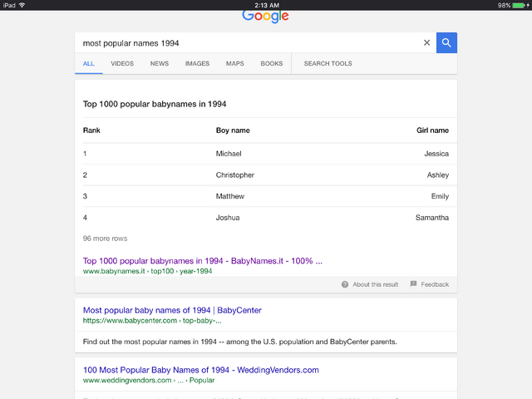Screen dimensions: 532x399
Task: Open the BabyNames.it top 1000 link
Action: pyautogui.click(x=203, y=261)
